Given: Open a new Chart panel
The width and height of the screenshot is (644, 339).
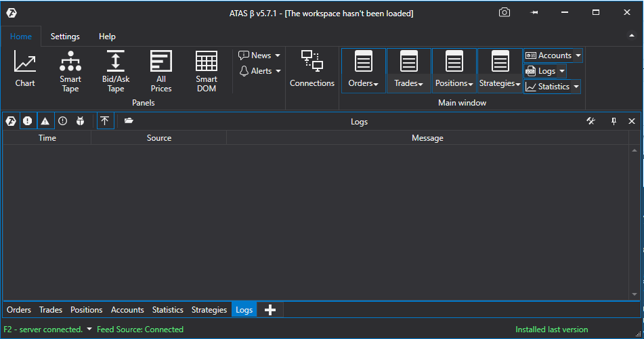Looking at the screenshot, I should coord(24,68).
